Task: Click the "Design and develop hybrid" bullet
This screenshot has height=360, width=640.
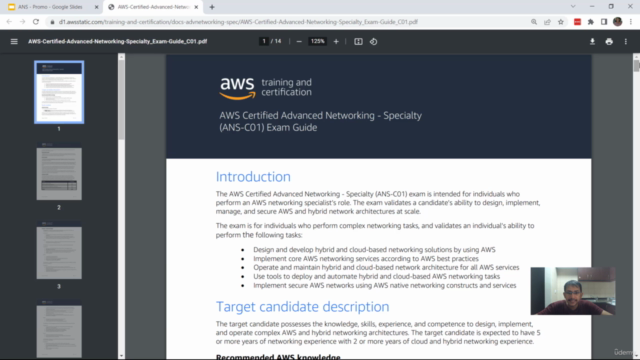Action: pos(374,249)
